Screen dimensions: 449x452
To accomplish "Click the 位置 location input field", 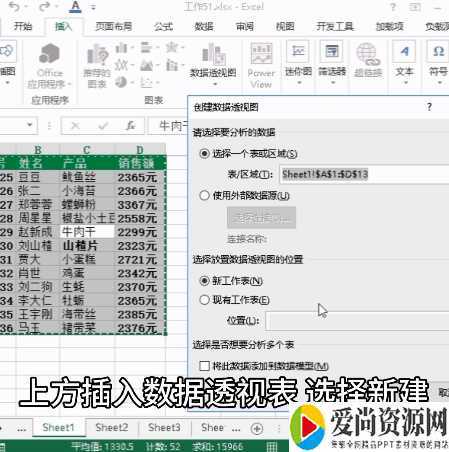I will [x=357, y=321].
